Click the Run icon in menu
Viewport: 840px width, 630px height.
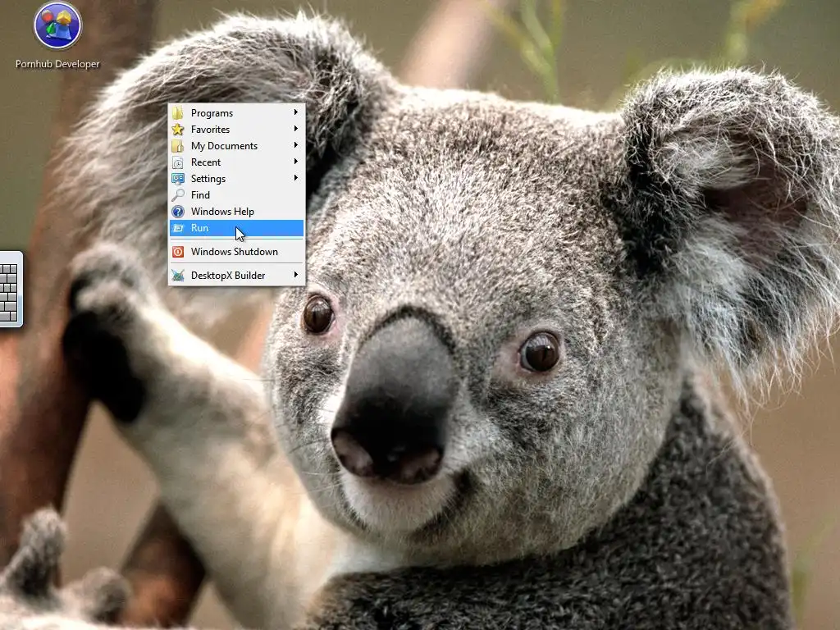click(178, 228)
